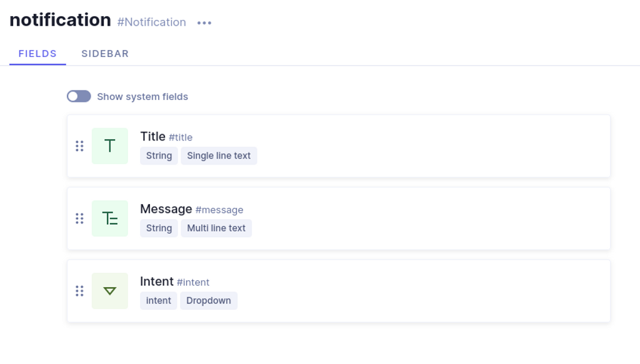This screenshot has height=364, width=640.
Task: Select the FIELDS tab
Action: click(37, 54)
